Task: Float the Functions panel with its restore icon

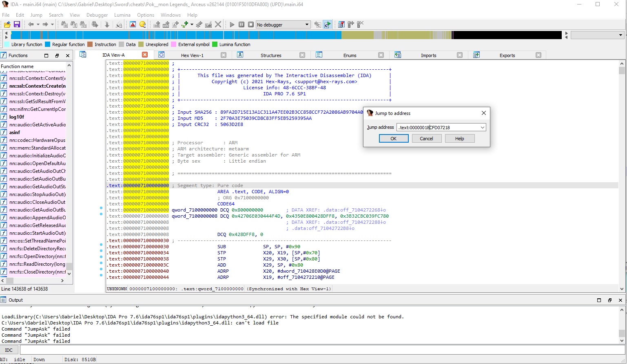Action: 57,55
